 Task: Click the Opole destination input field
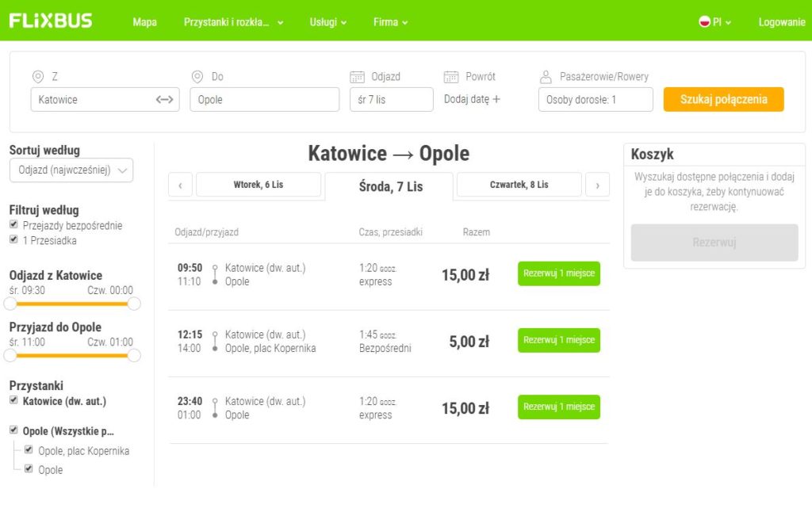(x=265, y=99)
